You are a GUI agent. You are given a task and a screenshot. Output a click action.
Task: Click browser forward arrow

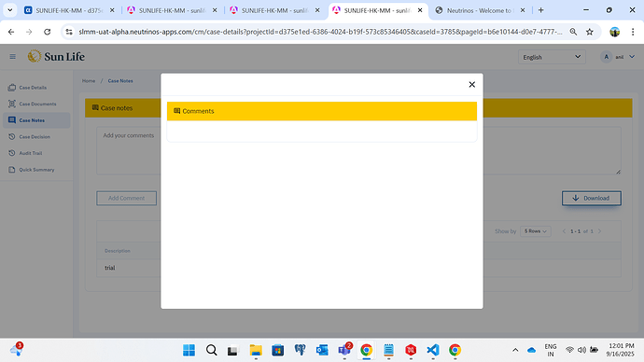pos(29,32)
